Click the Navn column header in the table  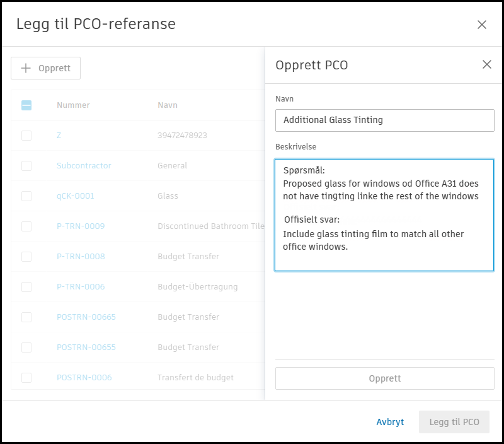click(168, 105)
